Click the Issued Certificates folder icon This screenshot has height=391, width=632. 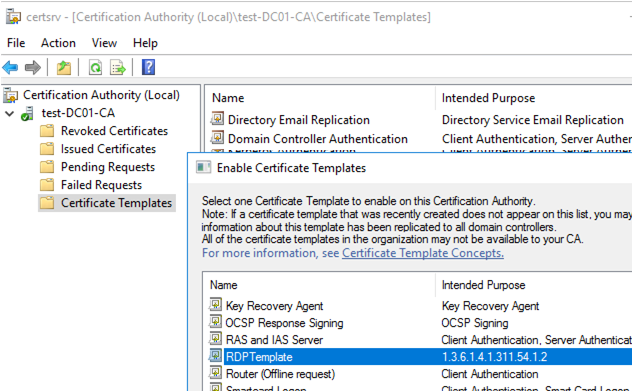47,149
